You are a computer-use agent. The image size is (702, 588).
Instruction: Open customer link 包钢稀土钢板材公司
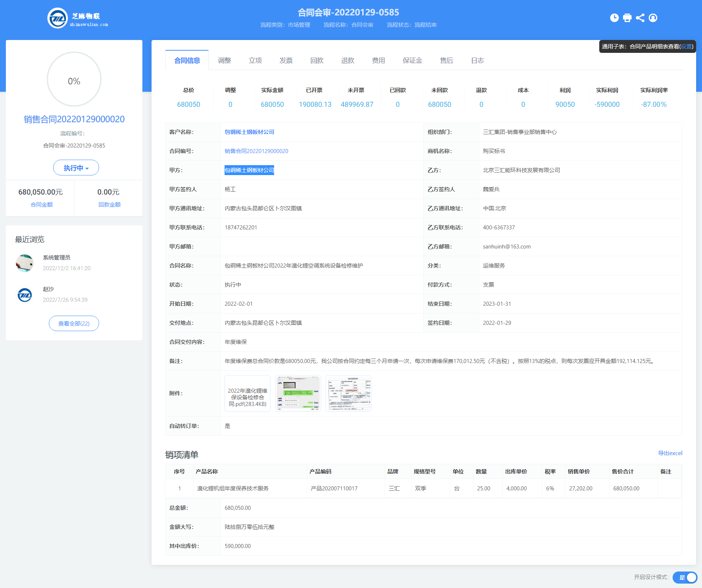249,132
